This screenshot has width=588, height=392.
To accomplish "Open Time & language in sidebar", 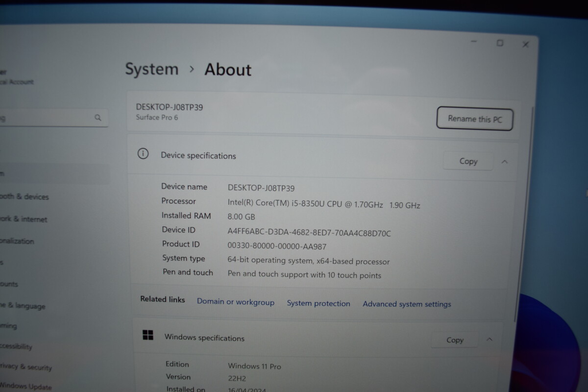I will (x=22, y=306).
